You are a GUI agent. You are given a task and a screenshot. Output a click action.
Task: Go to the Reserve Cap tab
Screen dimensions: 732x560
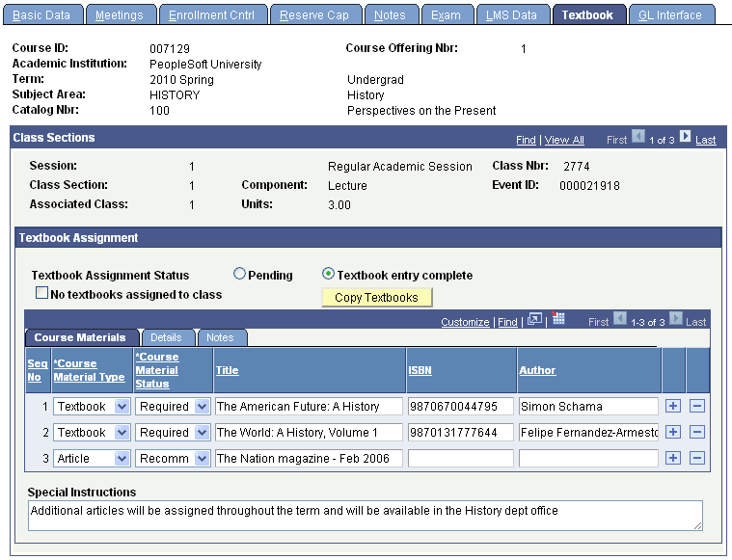click(x=315, y=14)
